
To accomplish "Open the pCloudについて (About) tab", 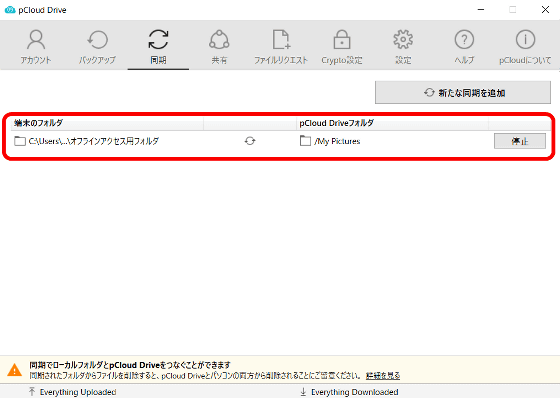I will click(525, 46).
